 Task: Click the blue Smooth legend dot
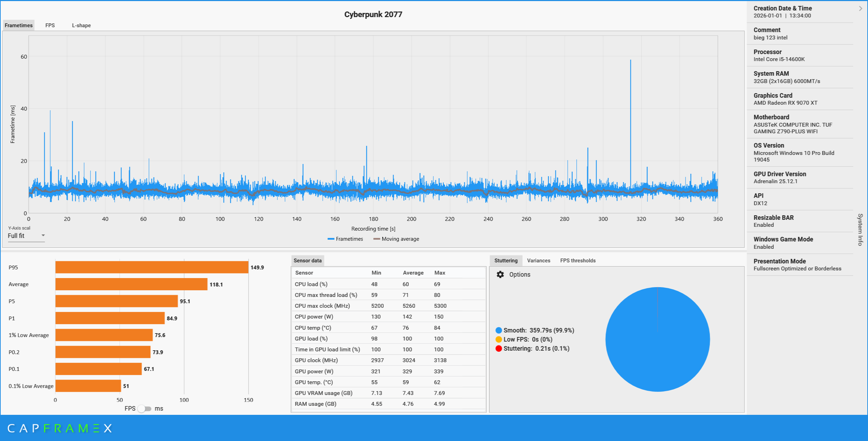499,330
